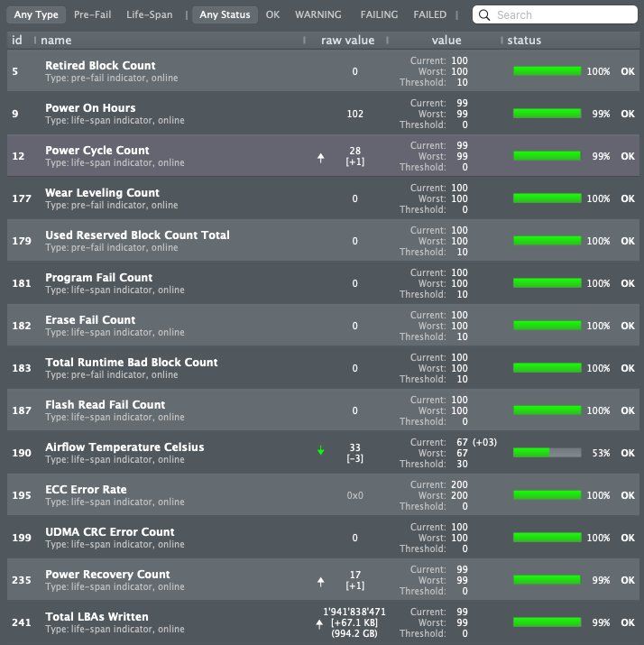Filter attributes by Life-Span type
Image resolution: width=644 pixels, height=645 pixels.
click(150, 15)
